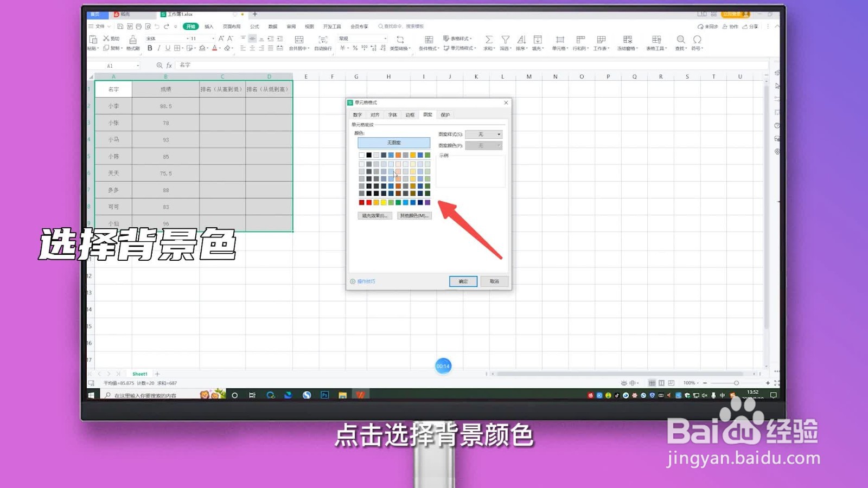
Task: Click the zoom slider handle in status bar
Action: [x=736, y=383]
